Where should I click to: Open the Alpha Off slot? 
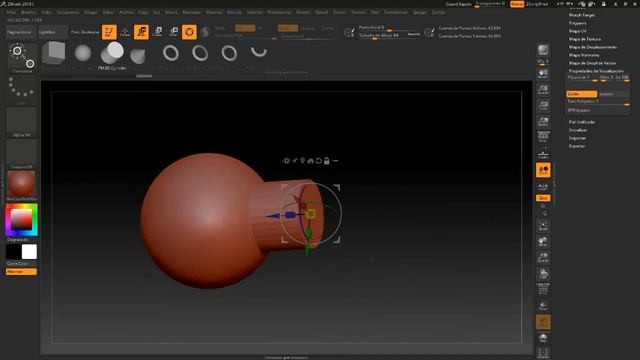21,122
